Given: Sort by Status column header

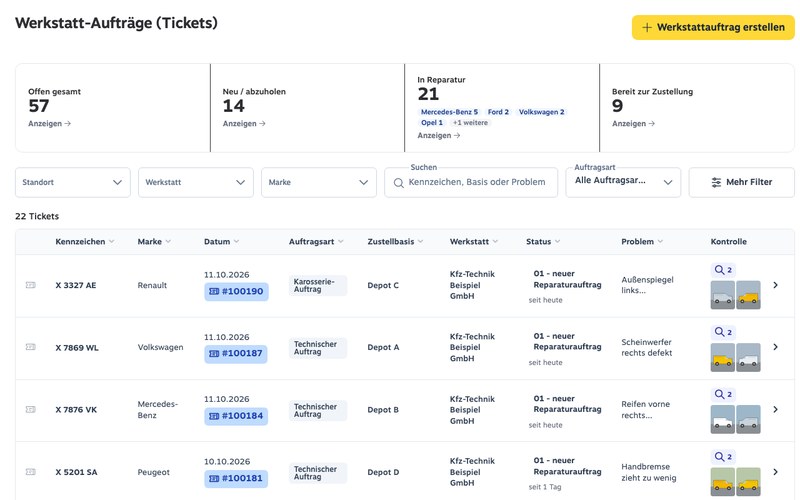Looking at the screenshot, I should tap(543, 241).
